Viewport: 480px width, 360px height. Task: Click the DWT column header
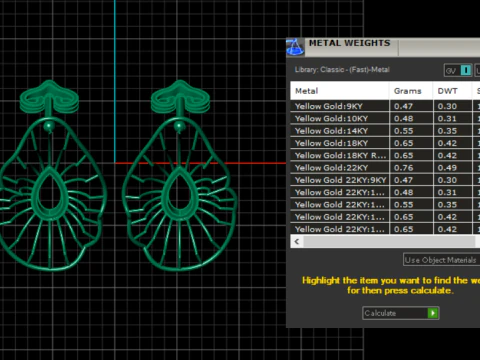(x=452, y=91)
